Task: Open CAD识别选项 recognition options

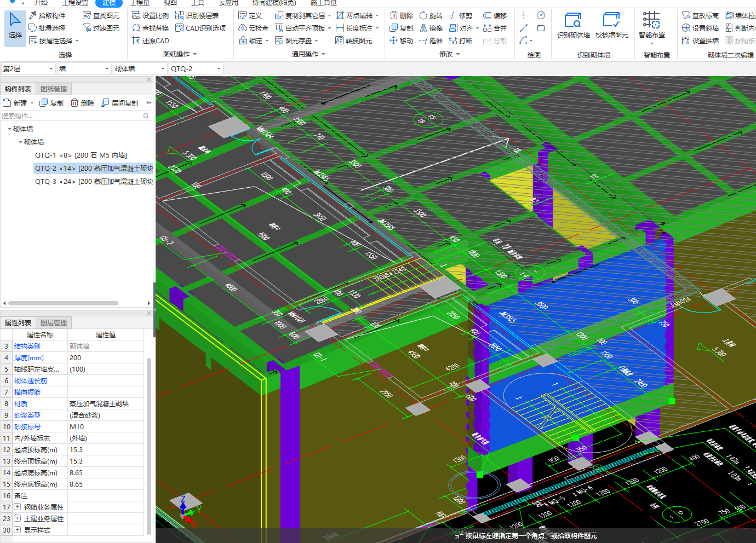Action: pos(201,28)
